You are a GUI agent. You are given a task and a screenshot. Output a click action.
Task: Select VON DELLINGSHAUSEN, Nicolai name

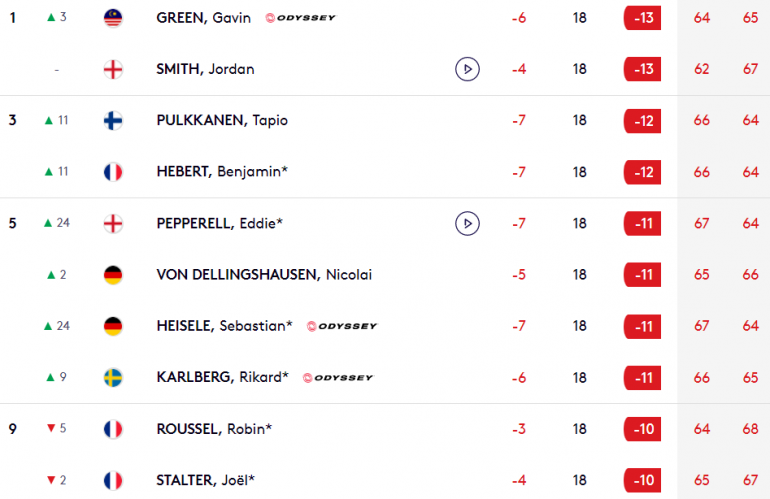click(264, 275)
